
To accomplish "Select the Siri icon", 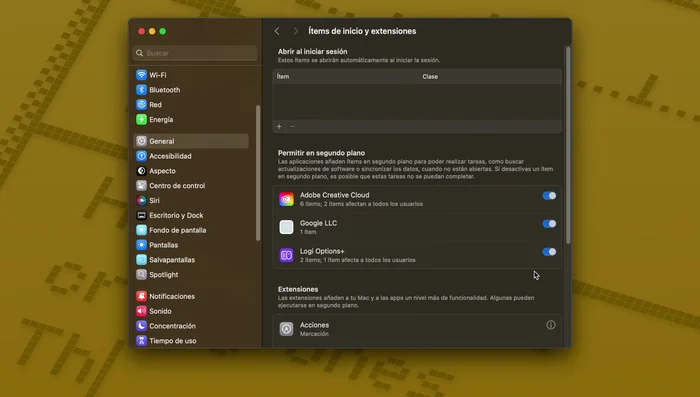I will point(142,201).
